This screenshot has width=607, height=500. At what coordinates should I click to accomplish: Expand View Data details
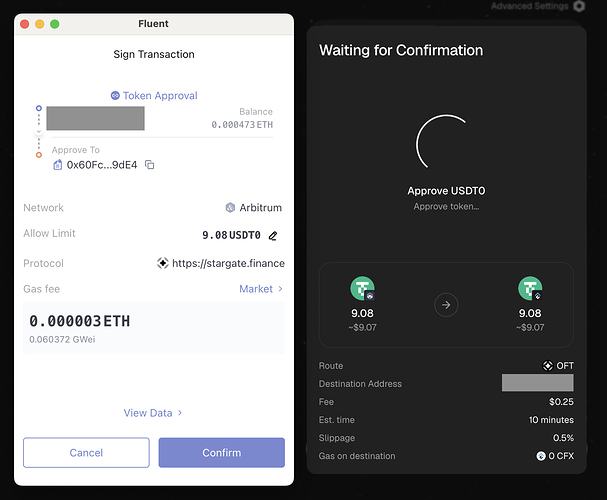click(153, 413)
